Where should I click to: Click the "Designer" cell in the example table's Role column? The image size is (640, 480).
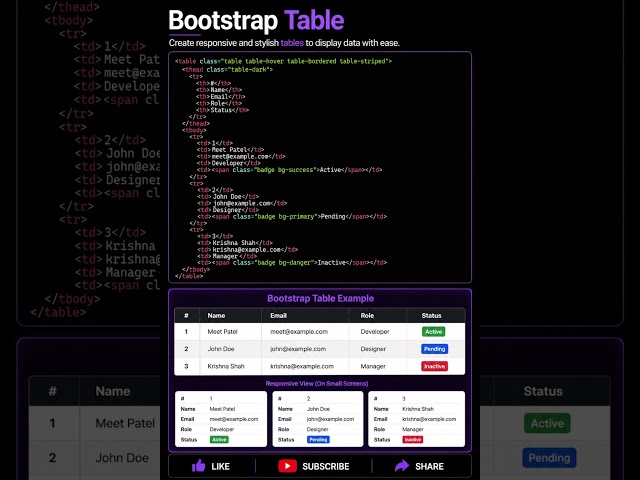click(373, 349)
